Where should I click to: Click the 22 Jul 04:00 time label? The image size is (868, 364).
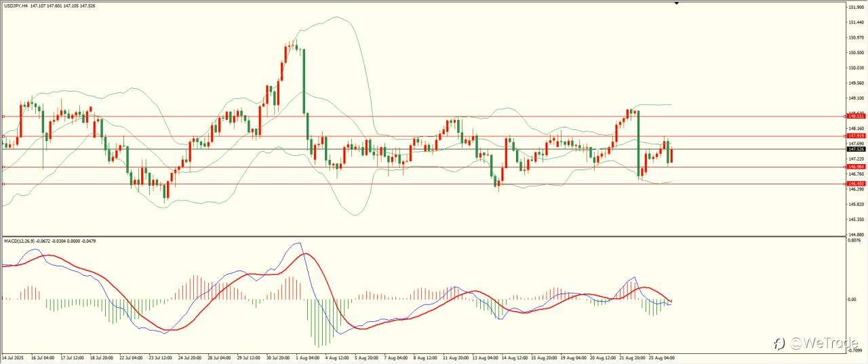pyautogui.click(x=132, y=357)
